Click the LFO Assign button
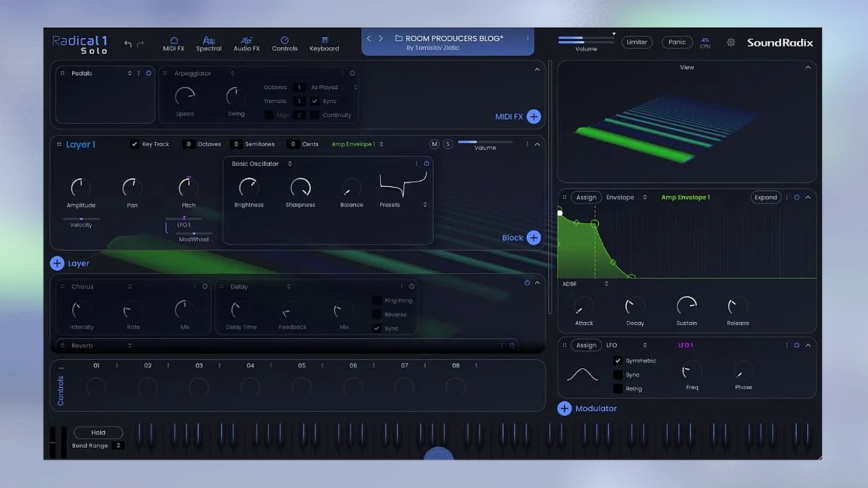Viewport: 868px width, 488px height. 586,345
